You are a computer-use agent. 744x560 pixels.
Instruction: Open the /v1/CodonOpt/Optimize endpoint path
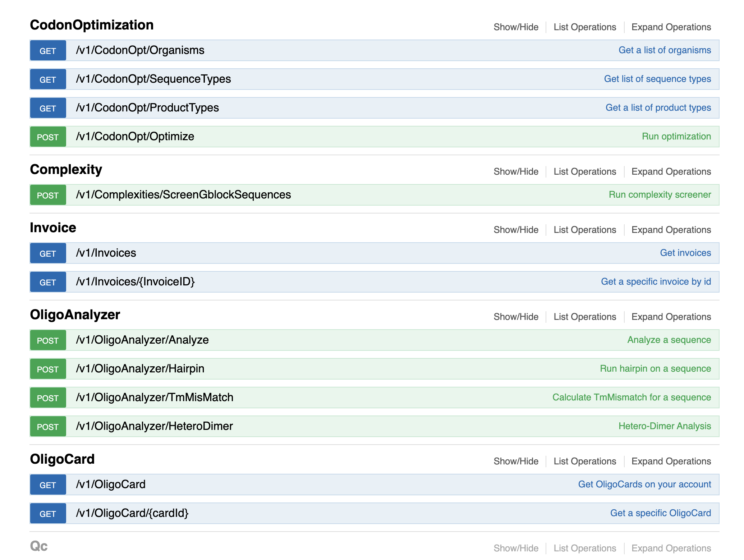click(x=135, y=136)
